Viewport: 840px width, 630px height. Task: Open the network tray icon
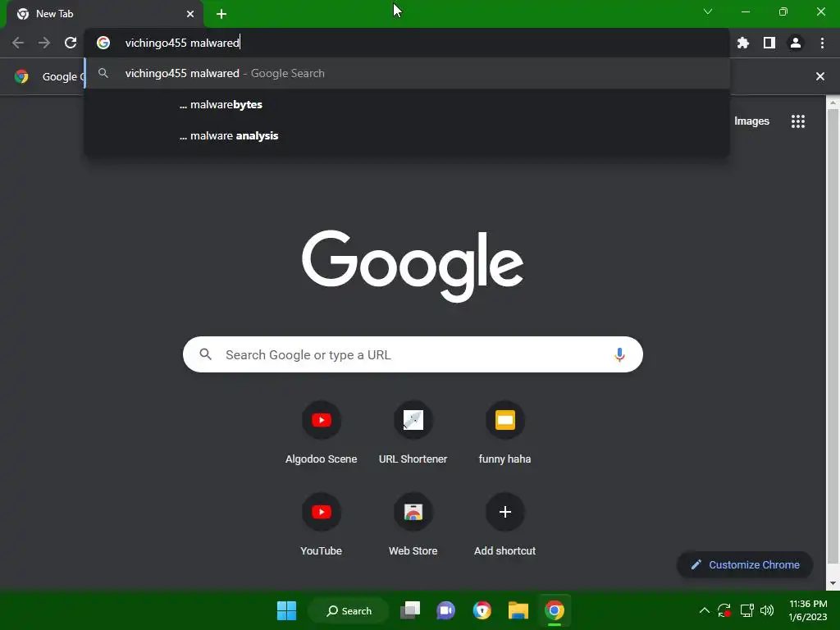pyautogui.click(x=746, y=610)
